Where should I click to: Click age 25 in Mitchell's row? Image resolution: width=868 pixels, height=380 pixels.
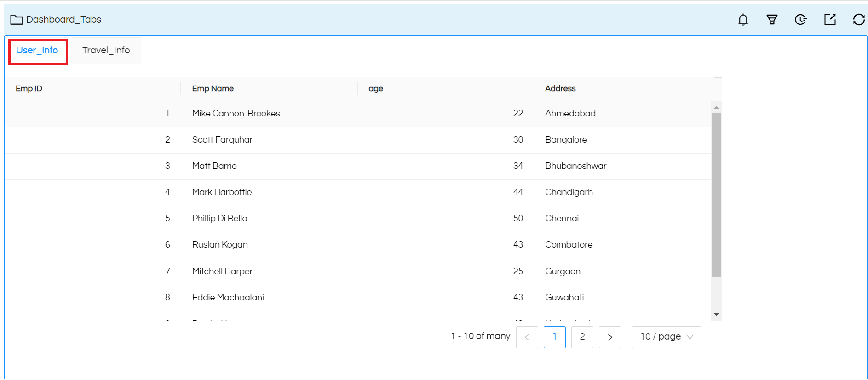[446, 271]
